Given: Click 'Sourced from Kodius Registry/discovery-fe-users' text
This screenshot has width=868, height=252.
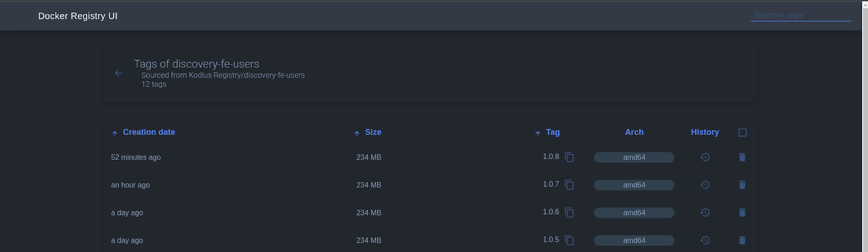Looking at the screenshot, I should click(223, 75).
